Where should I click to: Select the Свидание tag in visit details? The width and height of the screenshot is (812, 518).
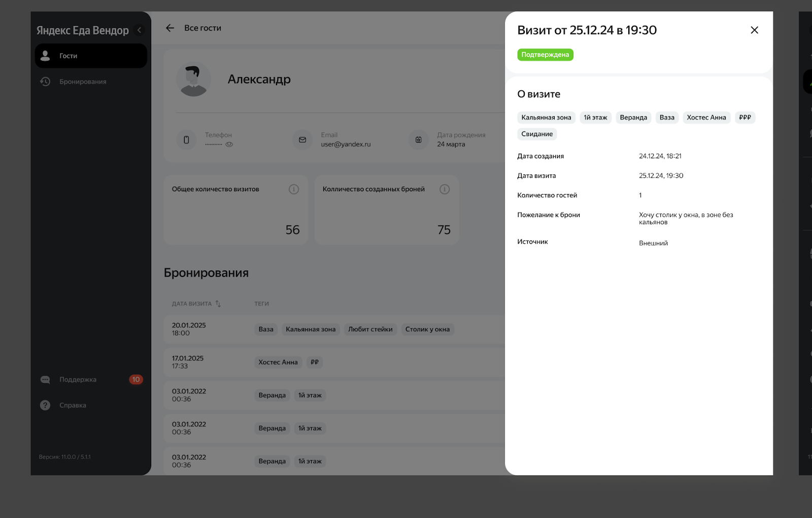coord(537,134)
